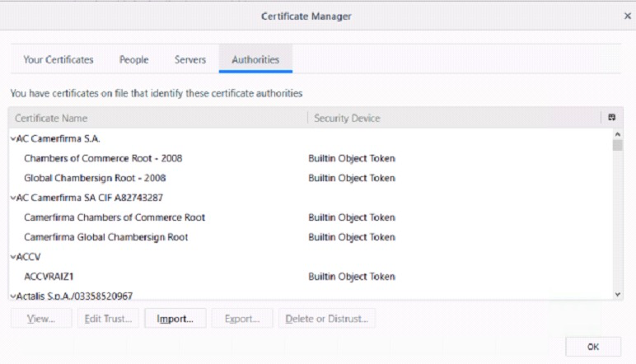Click the scrollbar down arrow
Viewport: 636px width, 364px height.
pos(618,293)
